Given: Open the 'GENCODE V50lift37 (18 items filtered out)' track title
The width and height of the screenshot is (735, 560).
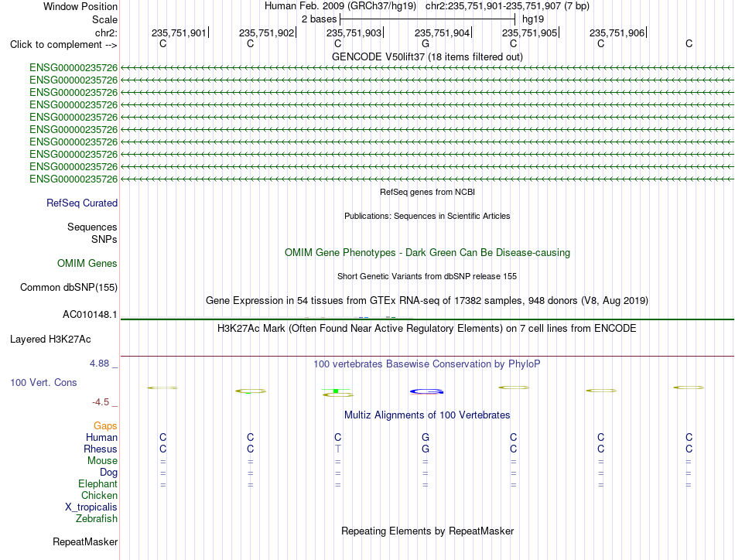Looking at the screenshot, I should (427, 56).
